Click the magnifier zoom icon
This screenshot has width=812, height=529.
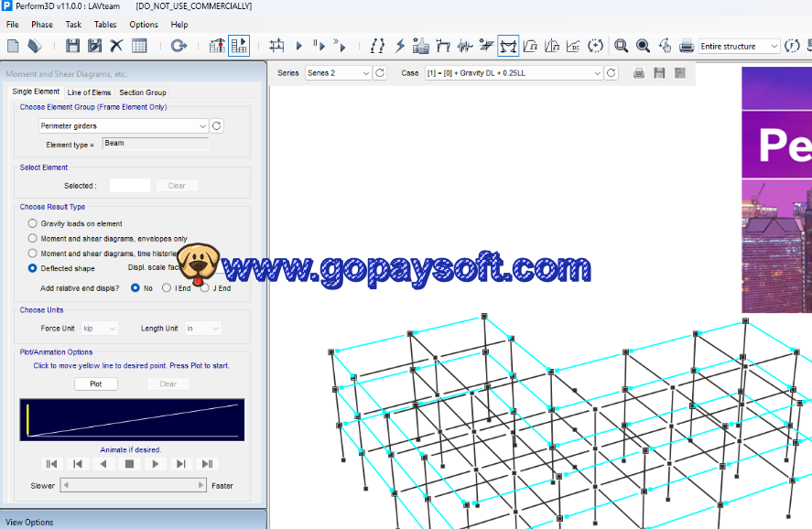click(x=621, y=46)
